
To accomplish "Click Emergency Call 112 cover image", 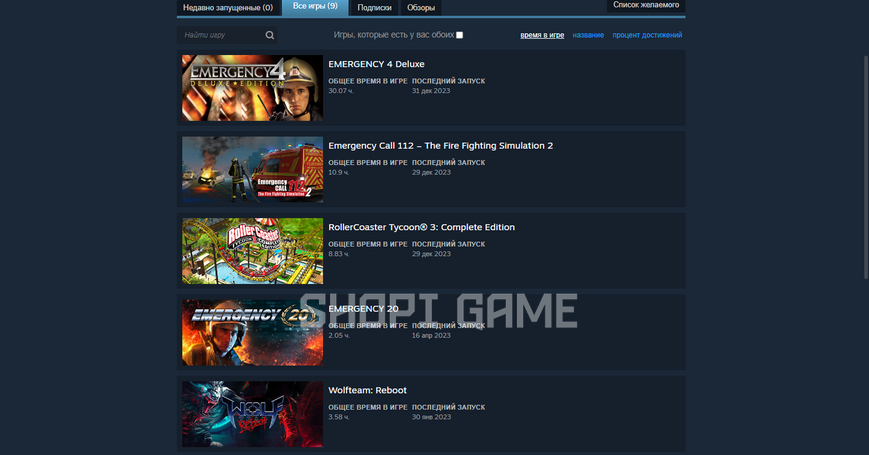I will point(252,169).
